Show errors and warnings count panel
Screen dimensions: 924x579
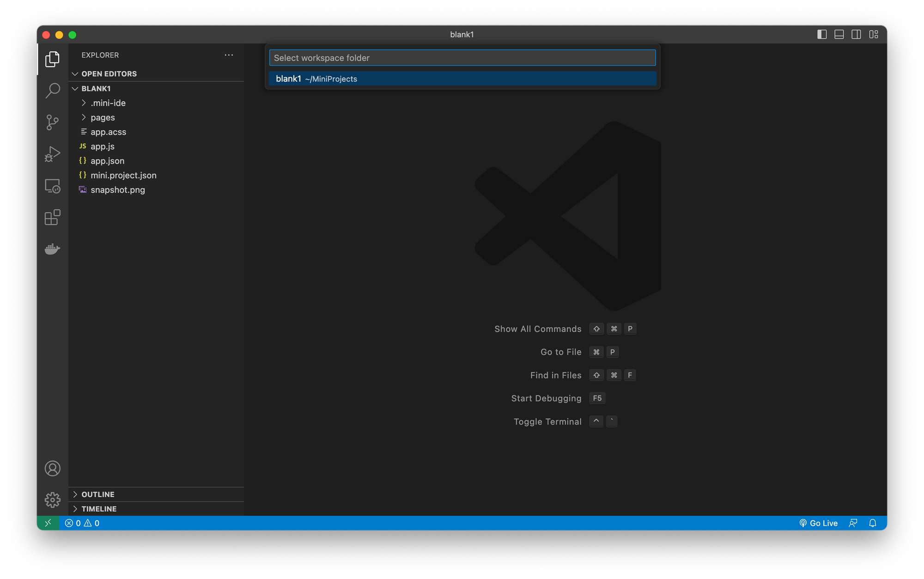coord(82,523)
